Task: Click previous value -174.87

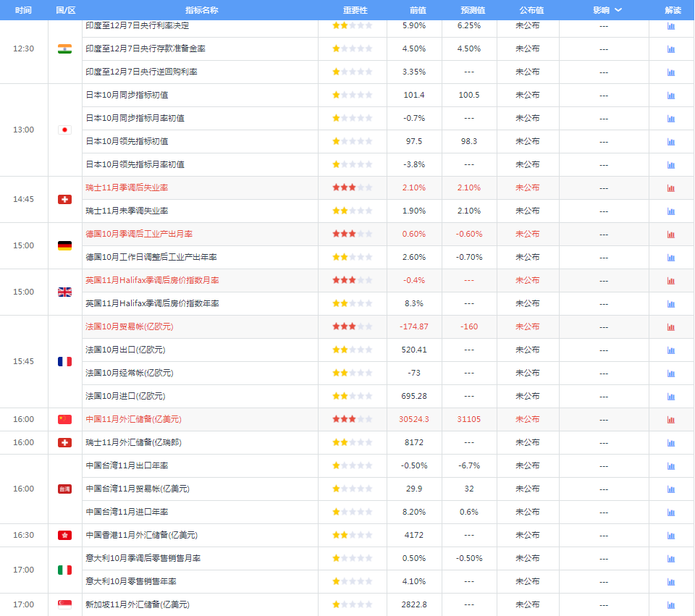Action: click(x=414, y=326)
